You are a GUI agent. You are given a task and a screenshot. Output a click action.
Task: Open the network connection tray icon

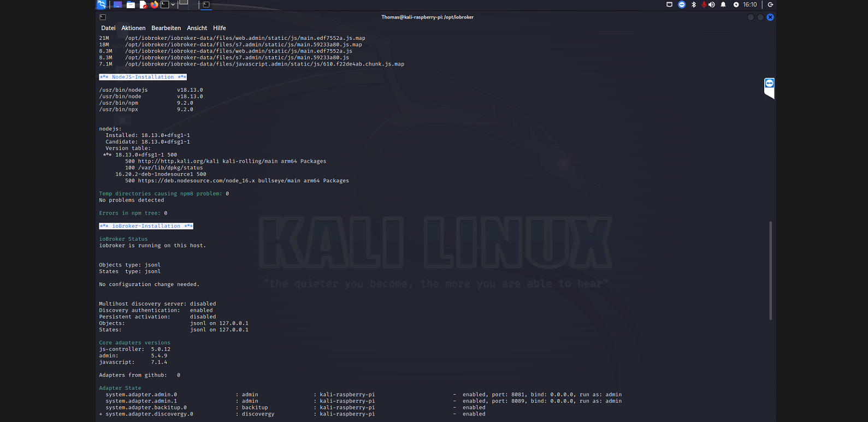(x=669, y=4)
